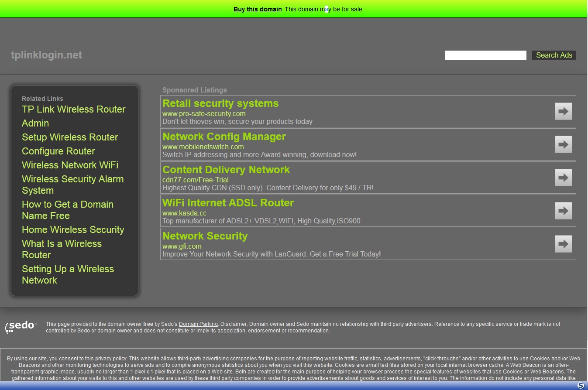The image size is (588, 390).
Task: Click the 'Search Ads' button
Action: pos(554,55)
